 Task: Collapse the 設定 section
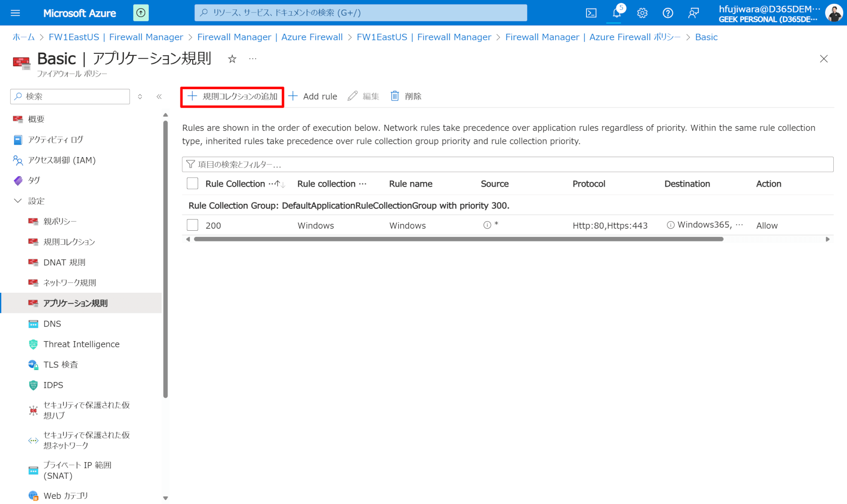point(18,201)
